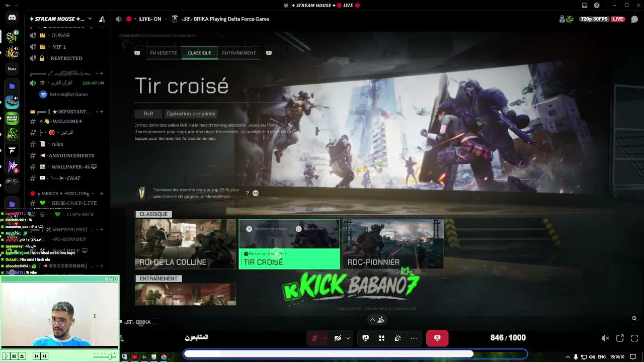This screenshot has width=644, height=362.
Task: Open Chrome from the Windows taskbar
Action: (x=164, y=357)
